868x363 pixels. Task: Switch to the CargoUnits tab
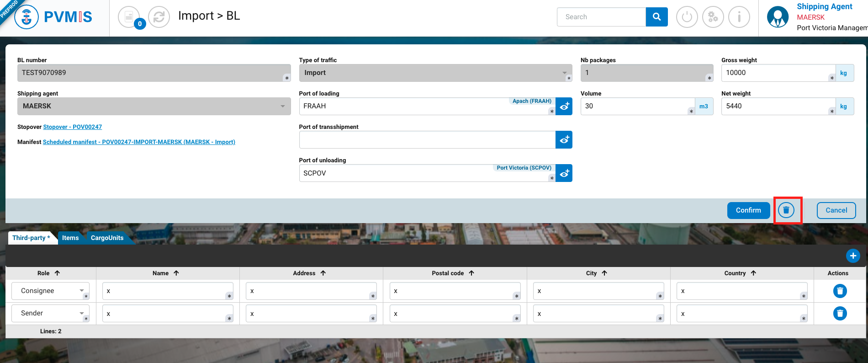[x=107, y=238]
